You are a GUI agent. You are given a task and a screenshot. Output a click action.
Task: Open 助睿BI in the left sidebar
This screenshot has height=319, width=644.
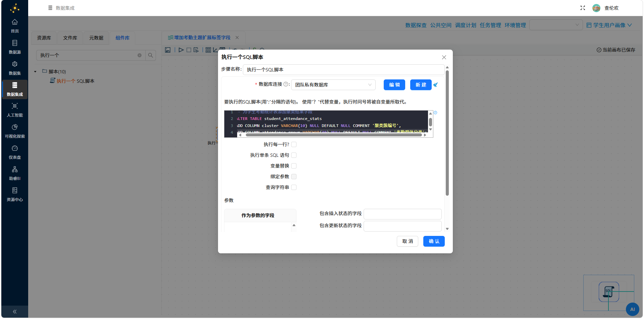point(15,173)
